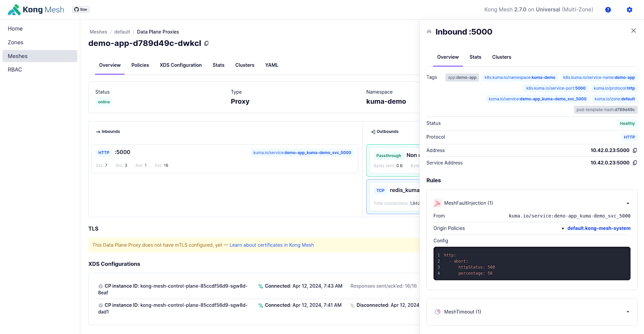Copy the proxy name demo-app-d789d49c-dwkcl
The height and width of the screenshot is (334, 644).
coord(206,43)
